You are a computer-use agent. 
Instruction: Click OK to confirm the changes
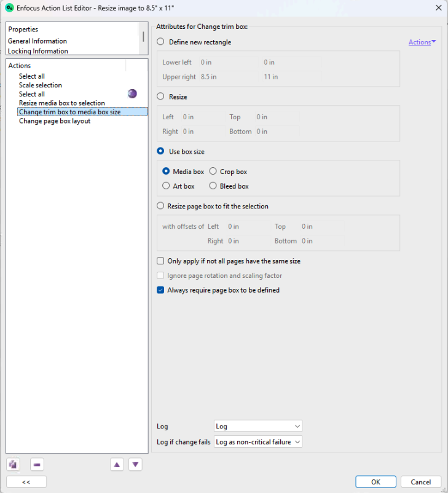click(x=375, y=482)
